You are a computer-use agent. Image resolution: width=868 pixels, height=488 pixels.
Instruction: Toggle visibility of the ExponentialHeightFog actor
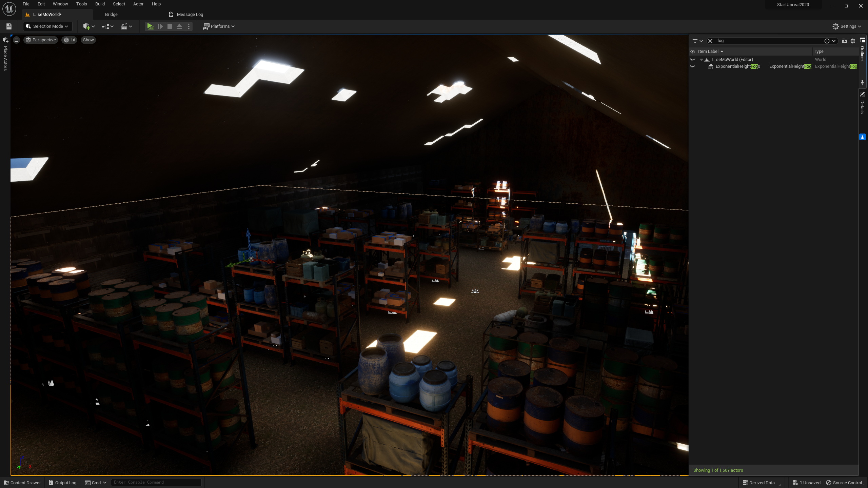pos(693,66)
